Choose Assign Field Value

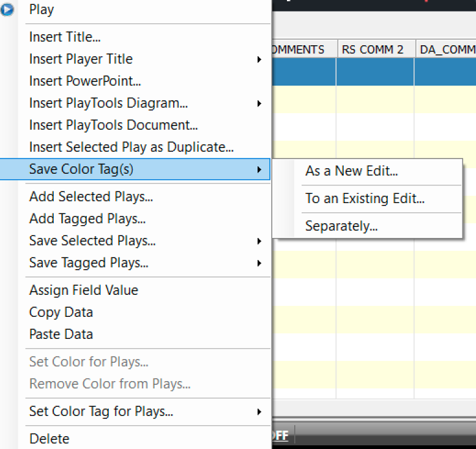coord(84,290)
